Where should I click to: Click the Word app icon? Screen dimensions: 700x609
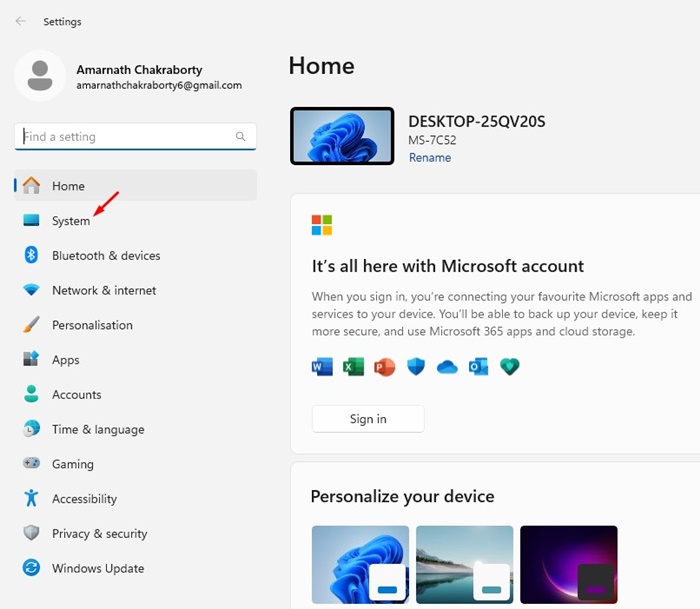(x=322, y=367)
